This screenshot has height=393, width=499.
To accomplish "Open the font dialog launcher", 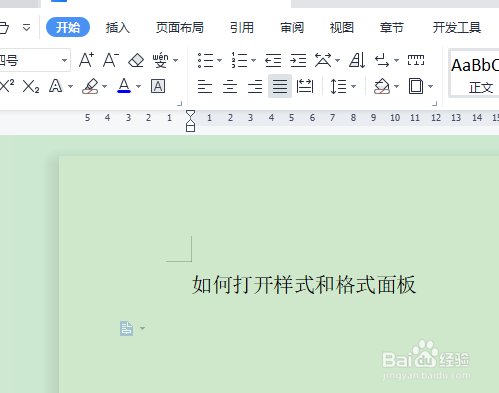I will pyautogui.click(x=180, y=104).
